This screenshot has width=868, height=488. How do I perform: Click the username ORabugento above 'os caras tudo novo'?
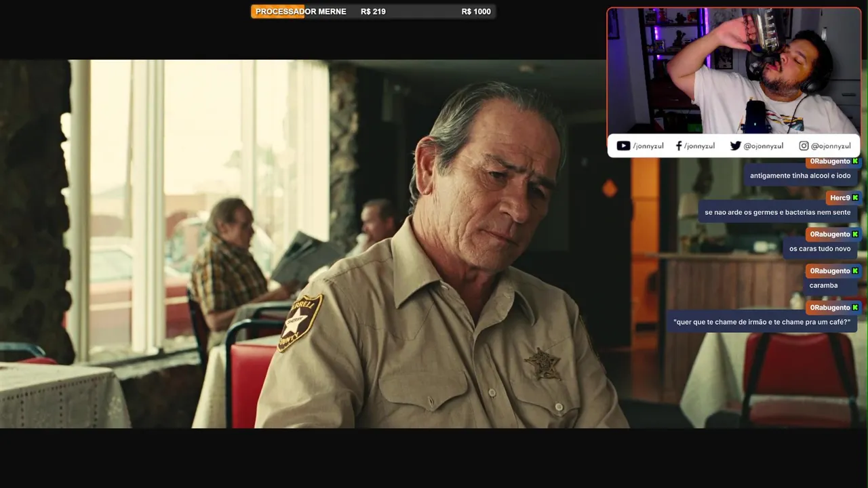(x=829, y=235)
